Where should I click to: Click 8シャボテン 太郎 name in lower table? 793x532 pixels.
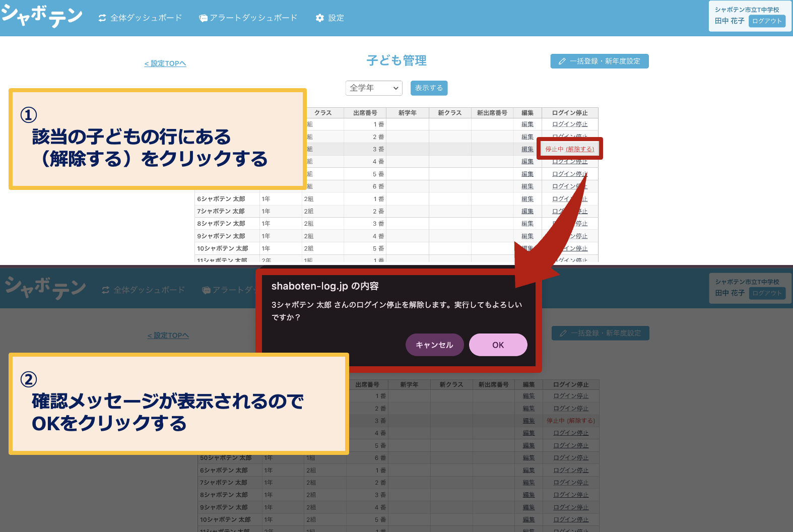point(224,495)
